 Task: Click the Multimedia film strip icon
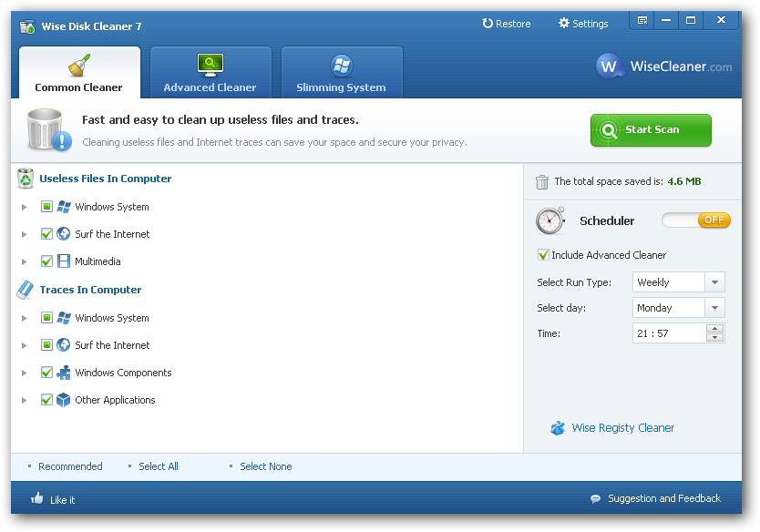(x=64, y=261)
